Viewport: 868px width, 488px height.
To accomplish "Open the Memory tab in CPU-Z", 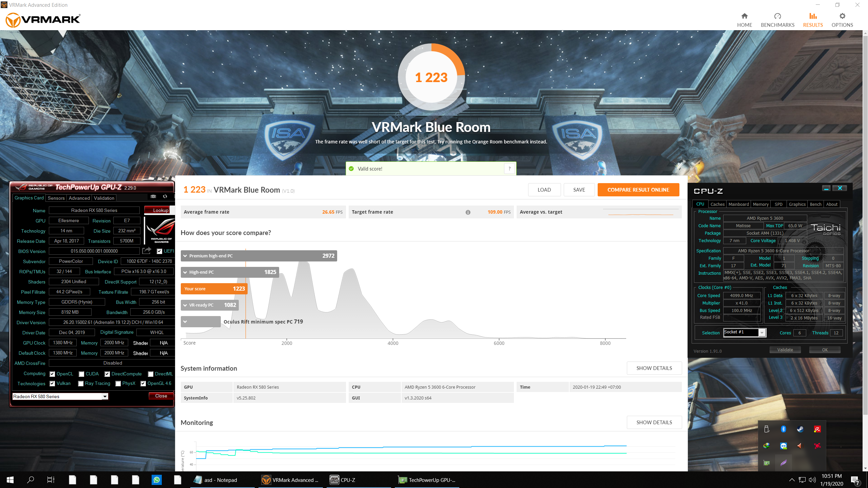I will click(760, 204).
